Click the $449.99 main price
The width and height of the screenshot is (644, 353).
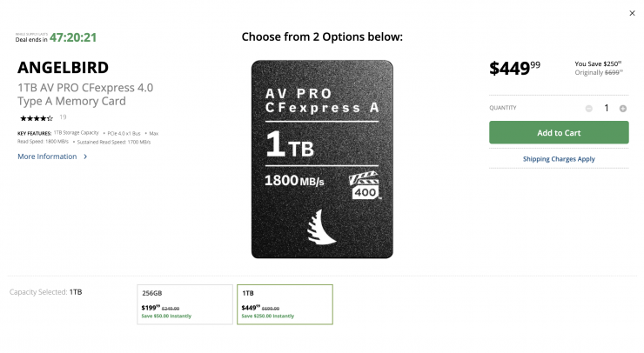click(514, 68)
